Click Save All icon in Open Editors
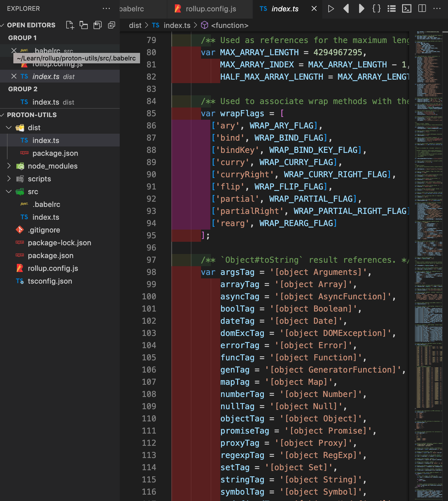The image size is (448, 501). tap(98, 25)
